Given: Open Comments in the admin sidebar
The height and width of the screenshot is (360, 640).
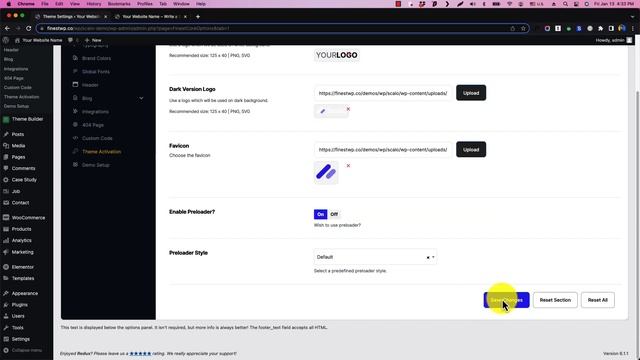Looking at the screenshot, I should point(23,169).
